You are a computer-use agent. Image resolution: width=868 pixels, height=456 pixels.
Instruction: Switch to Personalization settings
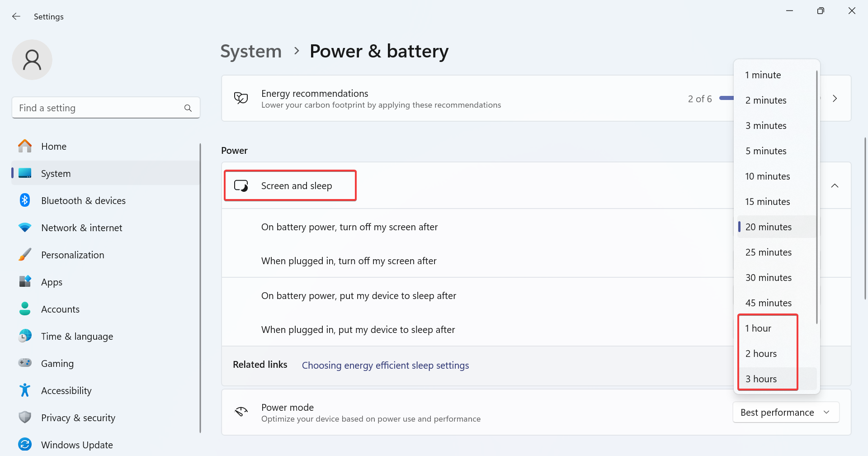coord(105,255)
